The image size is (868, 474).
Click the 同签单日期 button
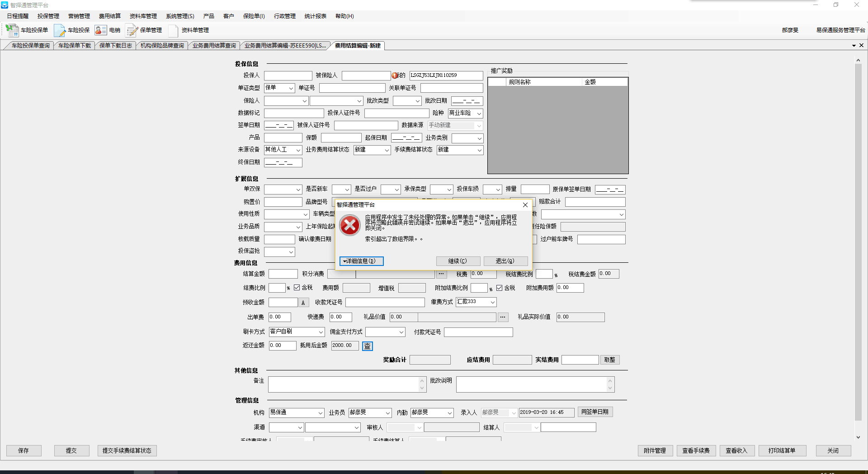click(595, 412)
